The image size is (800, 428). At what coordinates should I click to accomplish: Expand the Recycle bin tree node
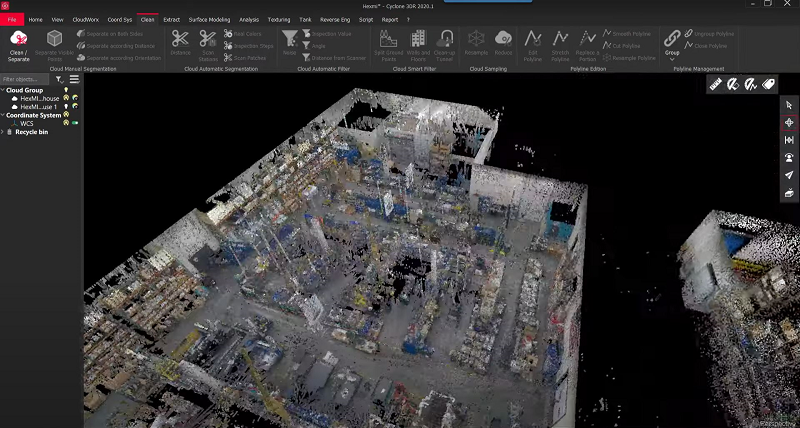(x=3, y=131)
